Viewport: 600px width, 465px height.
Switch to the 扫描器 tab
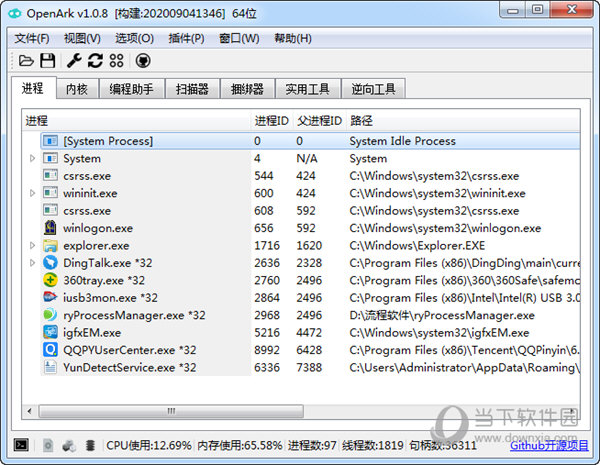point(192,89)
